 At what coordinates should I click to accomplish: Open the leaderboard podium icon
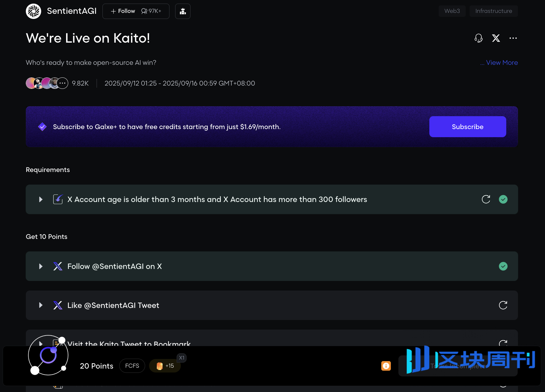coord(183,11)
